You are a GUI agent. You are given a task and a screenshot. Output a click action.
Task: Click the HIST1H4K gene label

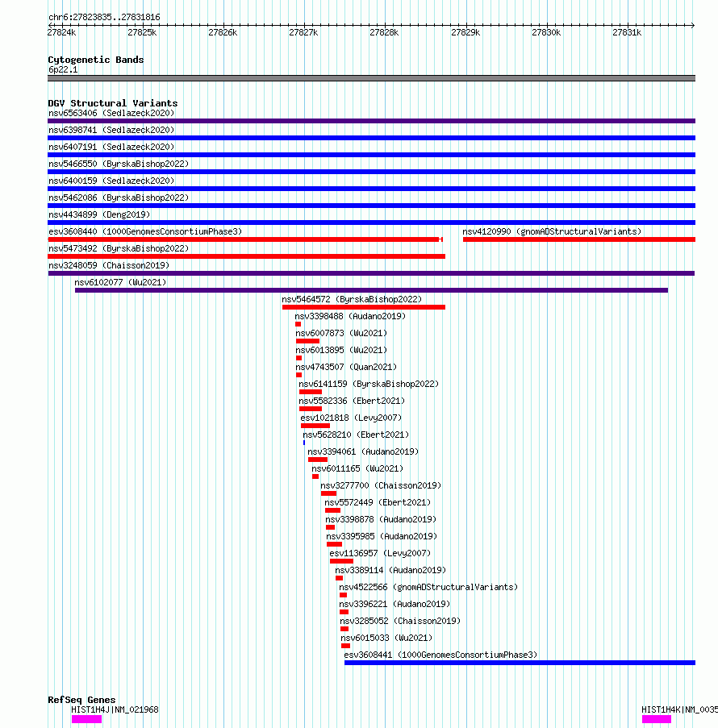coord(679,710)
